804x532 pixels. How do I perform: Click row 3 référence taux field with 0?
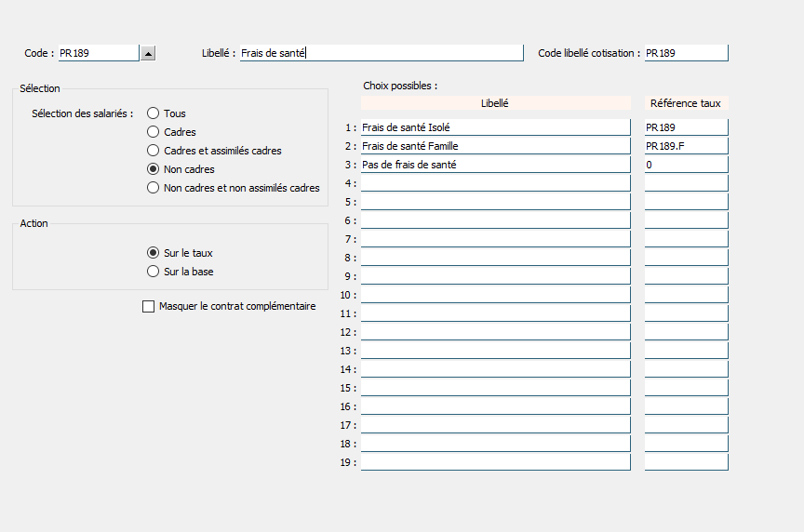[686, 165]
